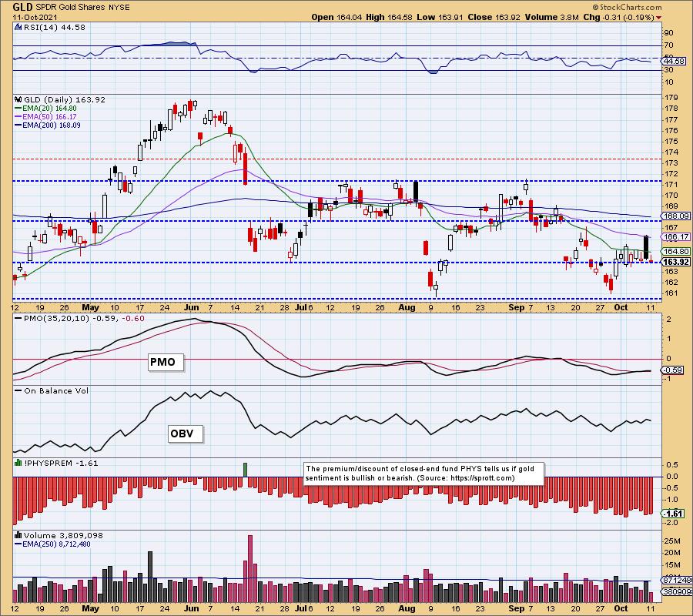This screenshot has width=693, height=616.
Task: Click the volume bars icon beside Volume
Action: tap(18, 535)
